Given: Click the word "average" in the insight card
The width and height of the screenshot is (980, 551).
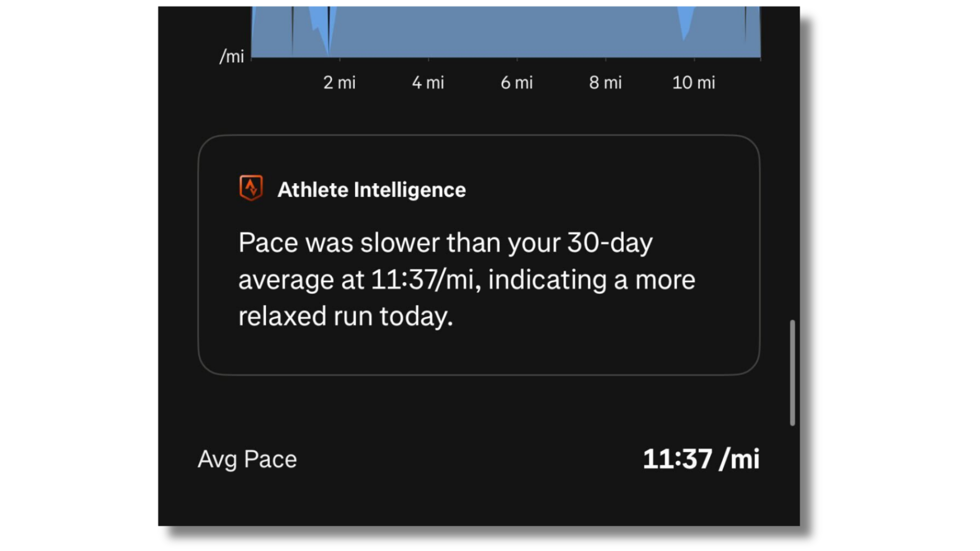Looking at the screenshot, I should point(286,280).
